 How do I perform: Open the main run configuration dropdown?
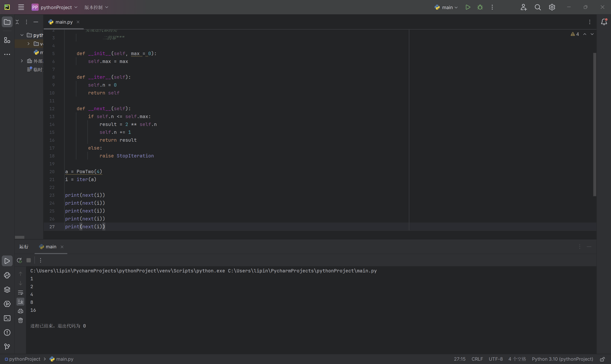446,7
